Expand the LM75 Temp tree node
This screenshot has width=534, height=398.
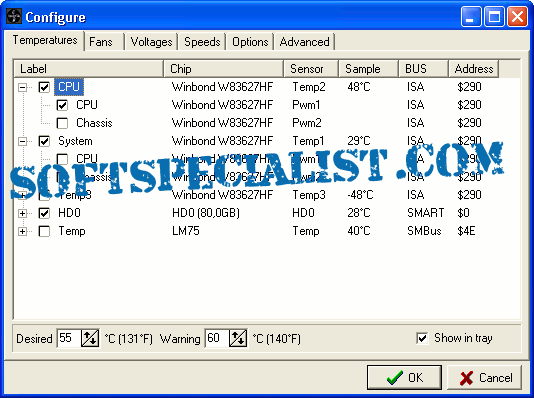pos(22,232)
